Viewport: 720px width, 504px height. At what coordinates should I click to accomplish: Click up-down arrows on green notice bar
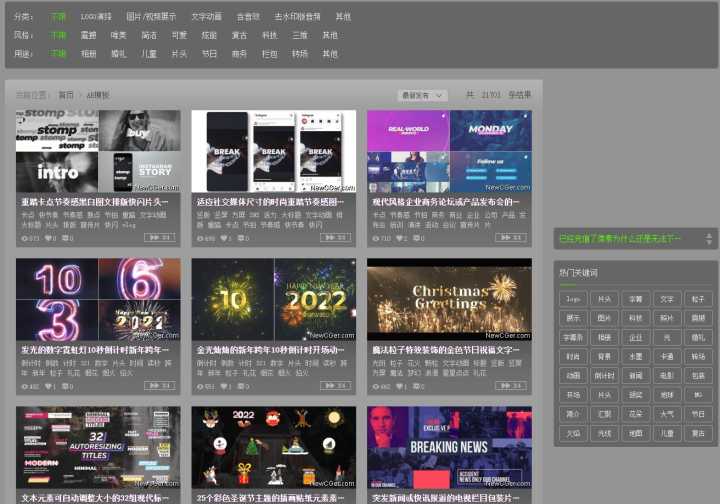(x=710, y=238)
